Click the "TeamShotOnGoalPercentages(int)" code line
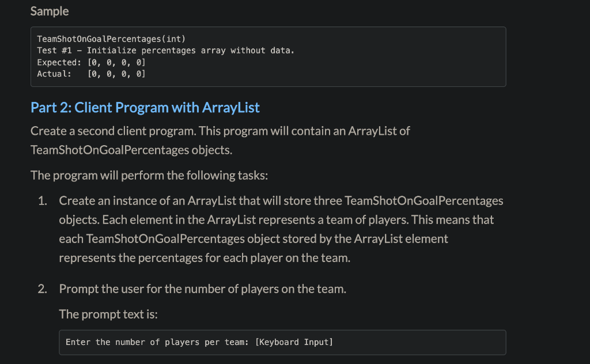The height and width of the screenshot is (364, 590). pos(111,39)
